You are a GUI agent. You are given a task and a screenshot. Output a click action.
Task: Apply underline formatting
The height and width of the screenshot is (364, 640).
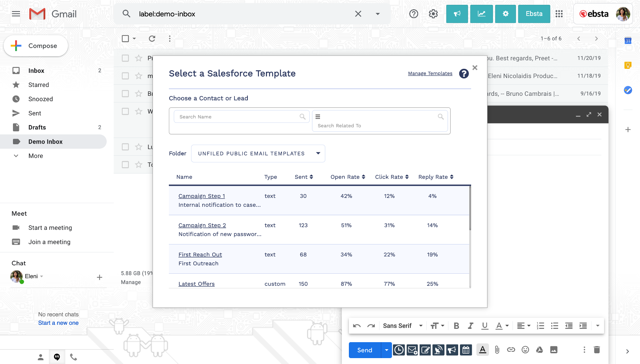(484, 326)
